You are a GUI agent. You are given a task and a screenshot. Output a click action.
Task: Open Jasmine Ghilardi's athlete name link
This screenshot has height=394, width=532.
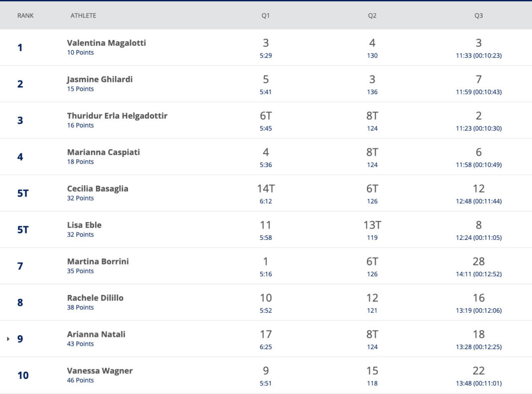click(100, 79)
